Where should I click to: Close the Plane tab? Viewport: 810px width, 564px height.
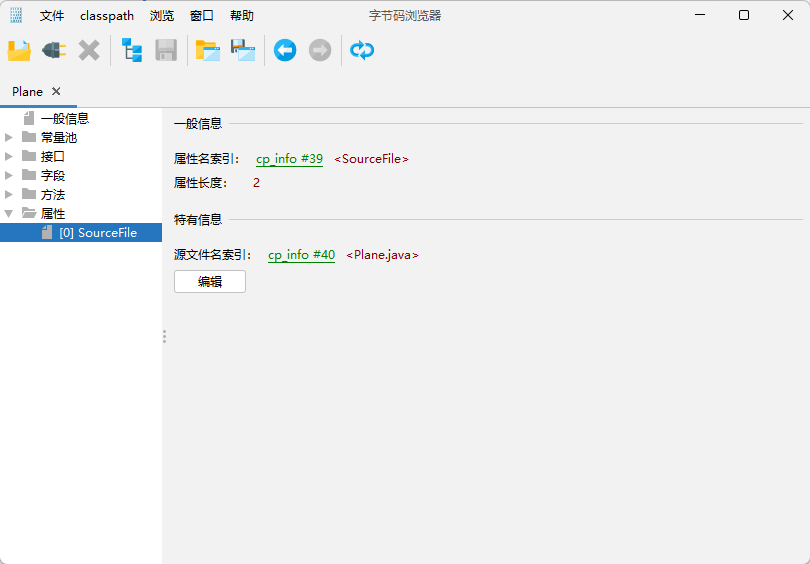tap(56, 91)
